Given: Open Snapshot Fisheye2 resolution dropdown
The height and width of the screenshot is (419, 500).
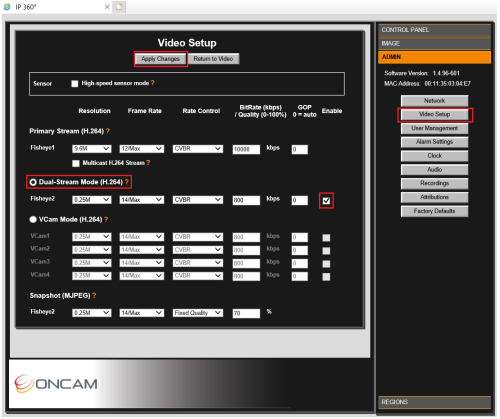Looking at the screenshot, I should pyautogui.click(x=92, y=313).
